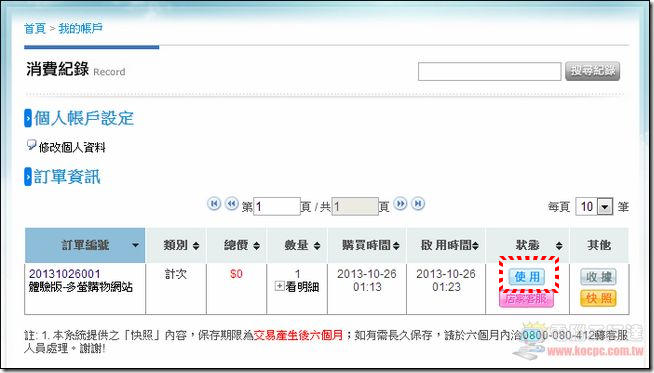
Task: Sort by 總價 column
Action: tap(256, 246)
